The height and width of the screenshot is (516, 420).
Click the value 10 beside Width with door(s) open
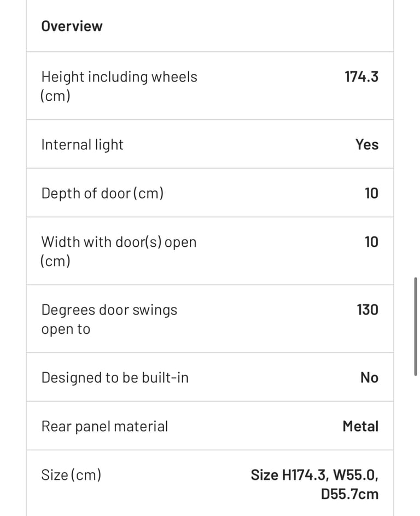tap(371, 242)
